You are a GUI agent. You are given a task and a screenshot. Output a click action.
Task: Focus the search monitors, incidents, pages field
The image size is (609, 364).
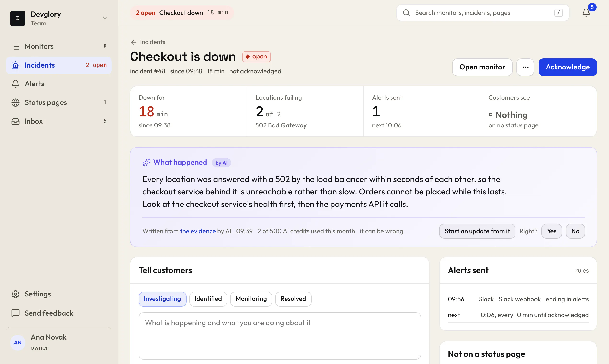click(x=483, y=13)
